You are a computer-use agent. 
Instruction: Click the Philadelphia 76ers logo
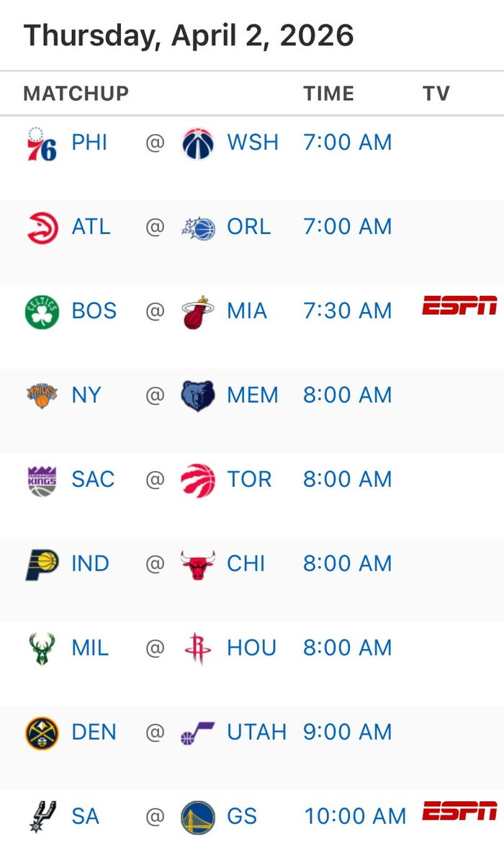click(41, 143)
